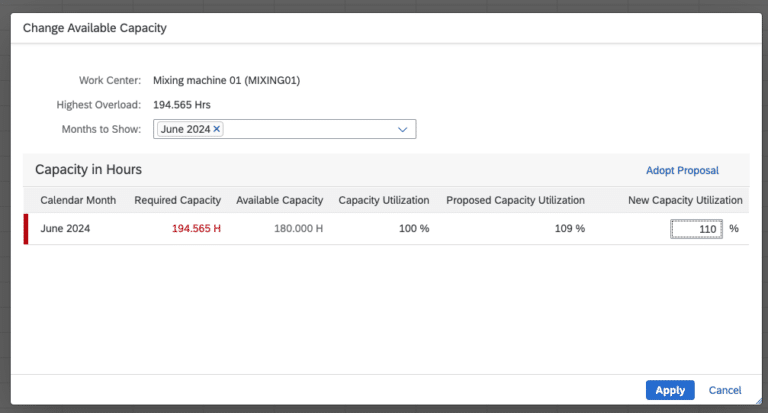Click the New Capacity Utilization header

point(685,200)
